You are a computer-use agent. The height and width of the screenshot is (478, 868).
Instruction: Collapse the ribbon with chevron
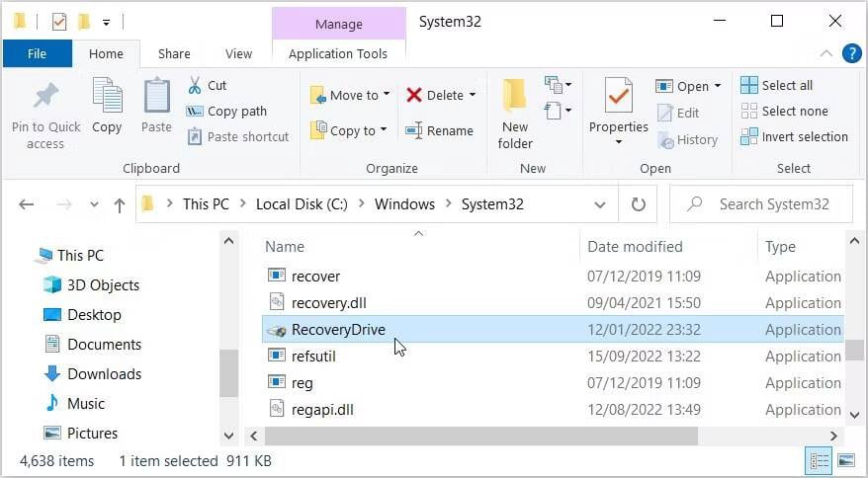pyautogui.click(x=826, y=53)
